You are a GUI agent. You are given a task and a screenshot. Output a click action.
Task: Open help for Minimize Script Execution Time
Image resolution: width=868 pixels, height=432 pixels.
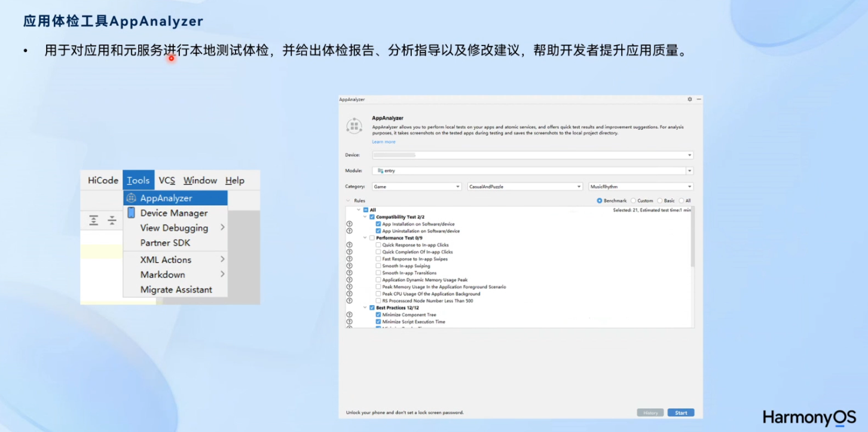349,322
